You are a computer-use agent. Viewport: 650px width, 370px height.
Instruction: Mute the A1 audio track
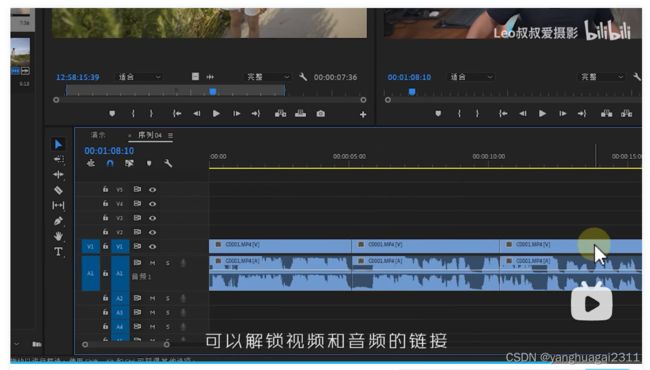153,263
